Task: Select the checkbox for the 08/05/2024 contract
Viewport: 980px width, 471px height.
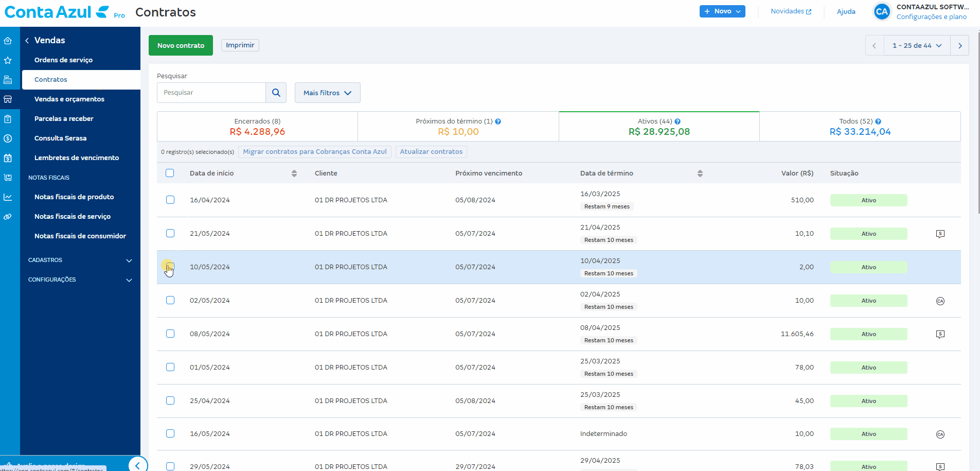Action: point(170,334)
